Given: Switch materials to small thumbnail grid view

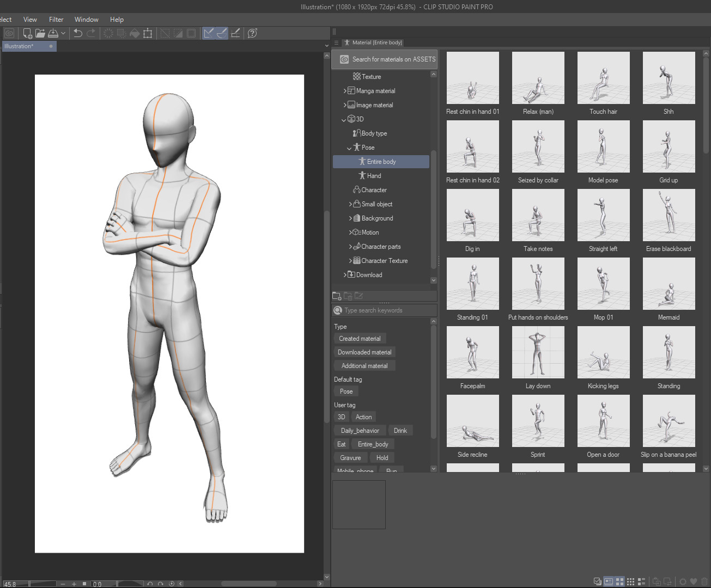Looking at the screenshot, I should [x=630, y=581].
